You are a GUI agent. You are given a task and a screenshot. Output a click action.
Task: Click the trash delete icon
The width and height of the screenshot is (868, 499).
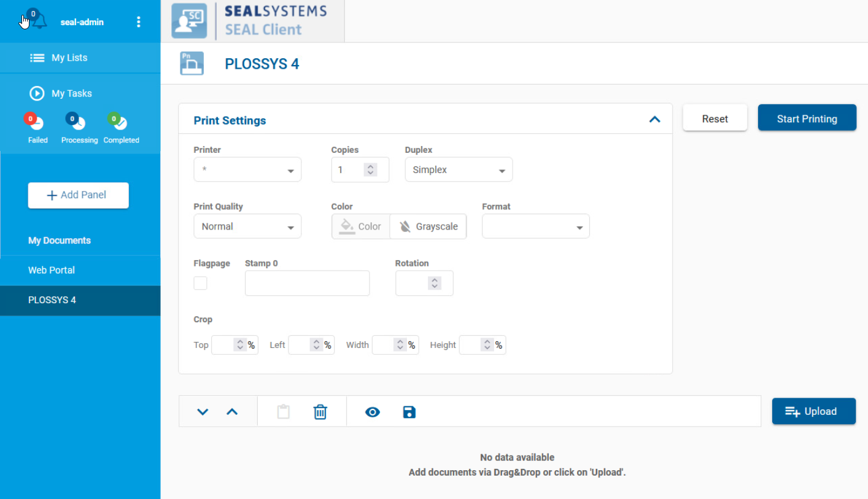(x=320, y=412)
